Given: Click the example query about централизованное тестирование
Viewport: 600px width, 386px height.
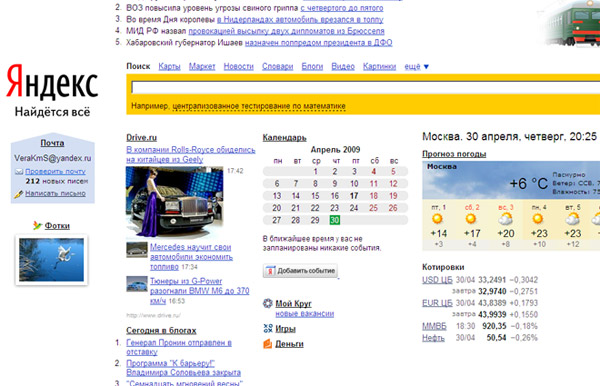Looking at the screenshot, I should click(259, 106).
